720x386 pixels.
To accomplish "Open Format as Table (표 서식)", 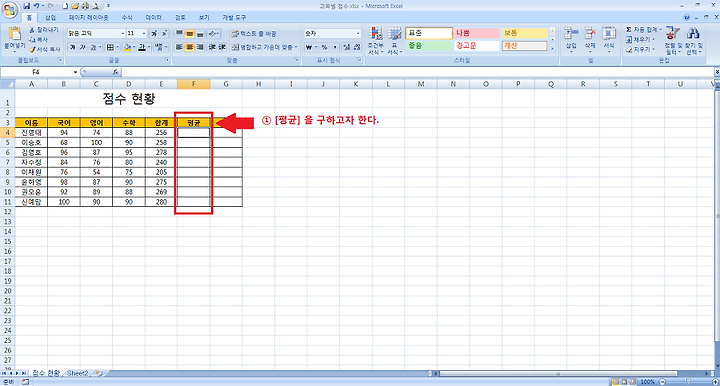I will point(394,41).
